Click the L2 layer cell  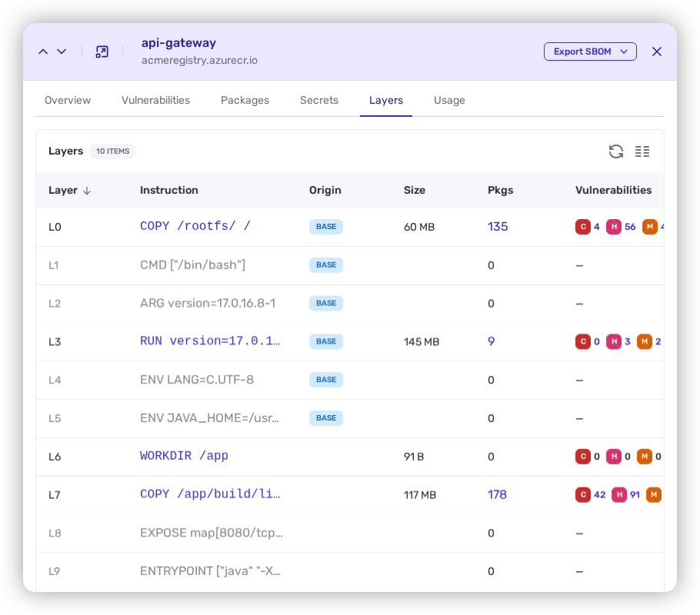(x=55, y=304)
